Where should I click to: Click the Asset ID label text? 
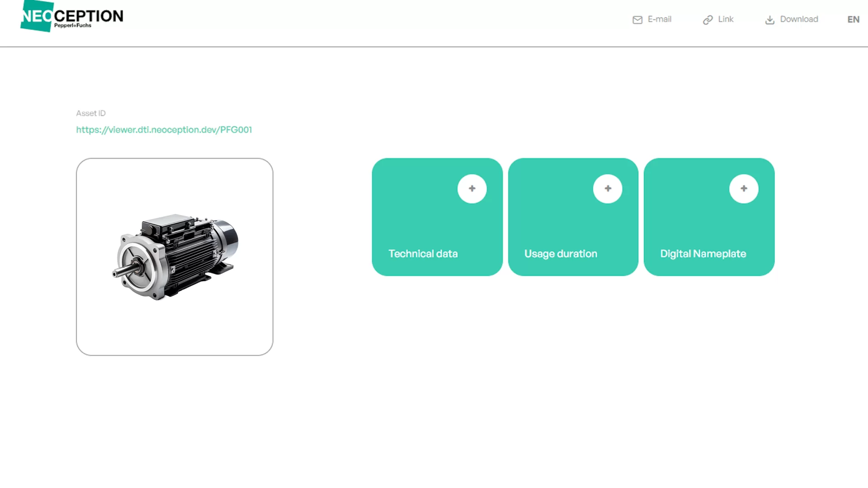91,113
